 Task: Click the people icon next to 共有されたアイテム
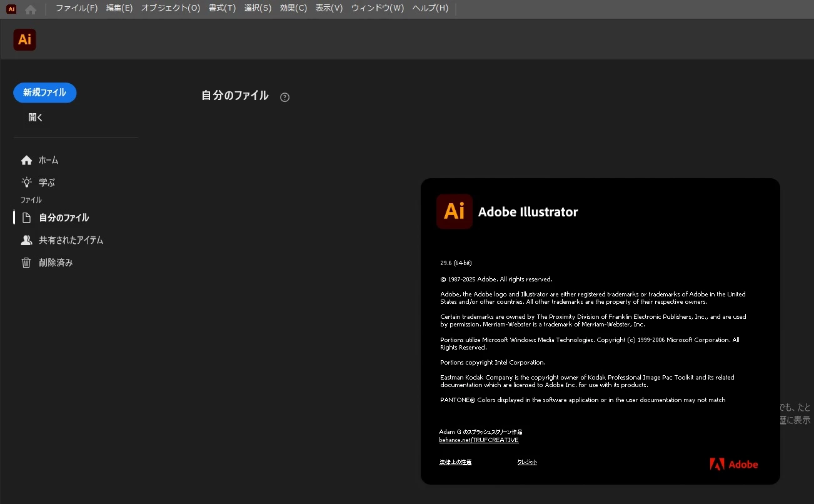click(26, 240)
